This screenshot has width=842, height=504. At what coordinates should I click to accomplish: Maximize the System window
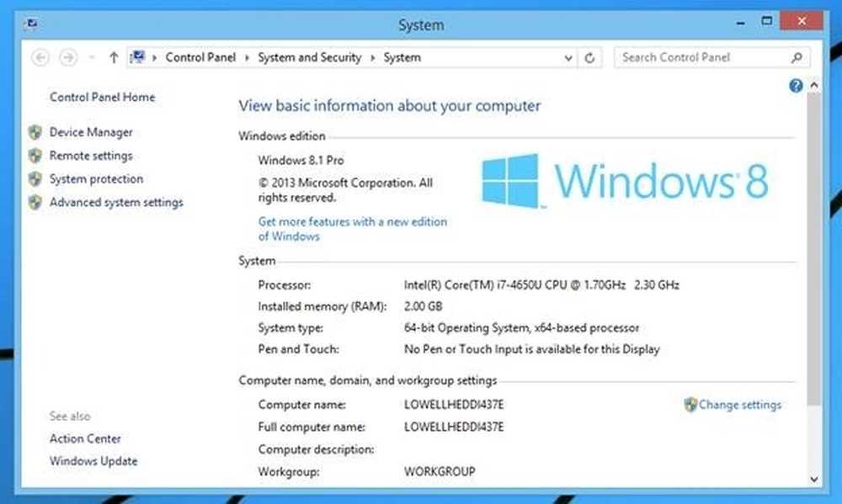pos(767,22)
